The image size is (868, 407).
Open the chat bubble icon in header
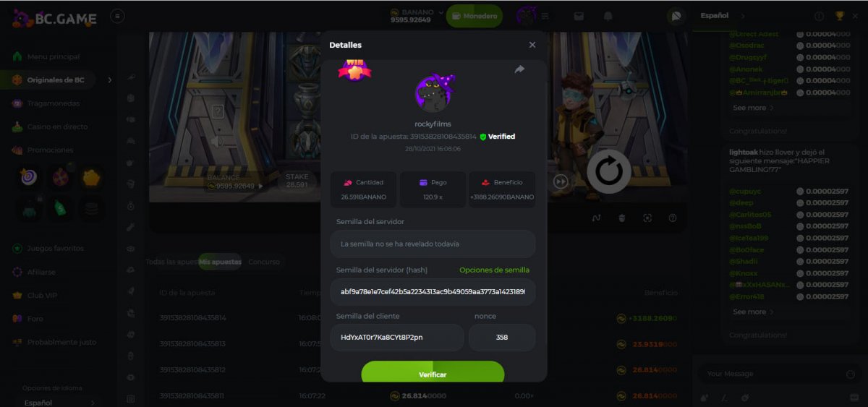coord(676,16)
